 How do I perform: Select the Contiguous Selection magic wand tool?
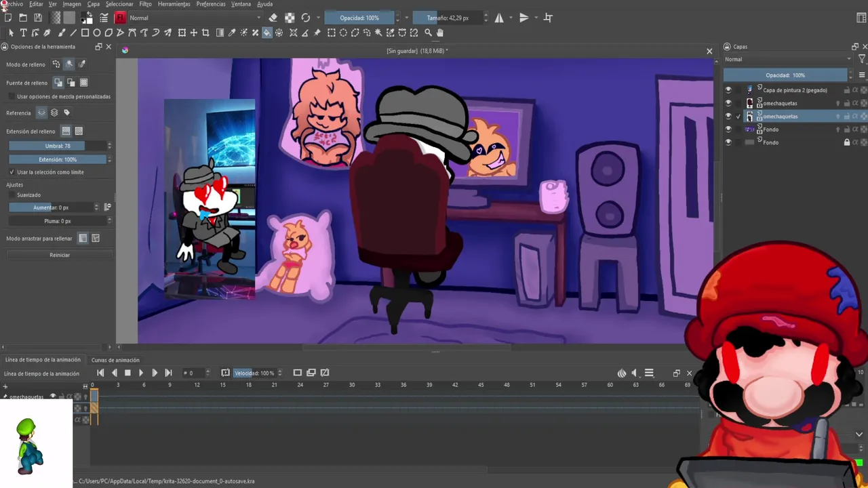click(378, 33)
